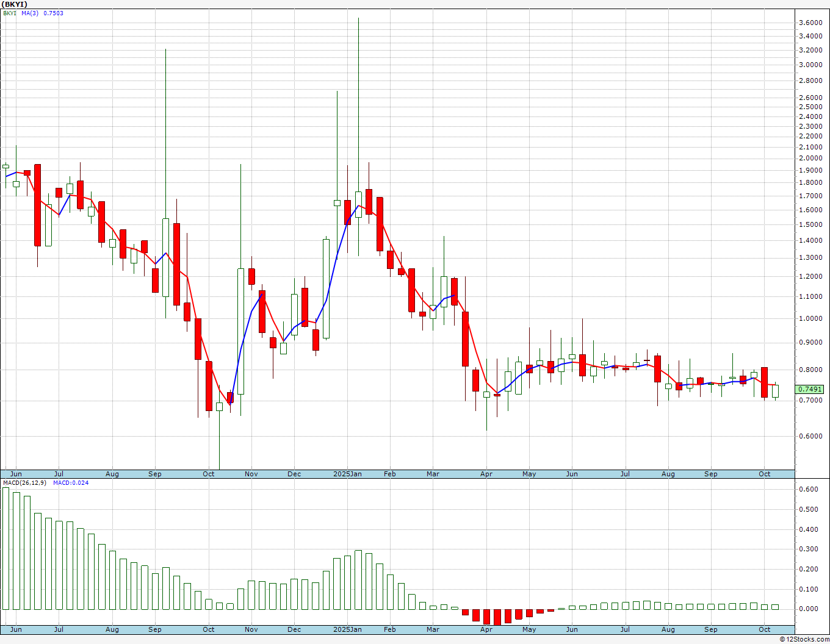Select the Apr marker on MACD panel axis
The width and height of the screenshot is (830, 644).
486,629
